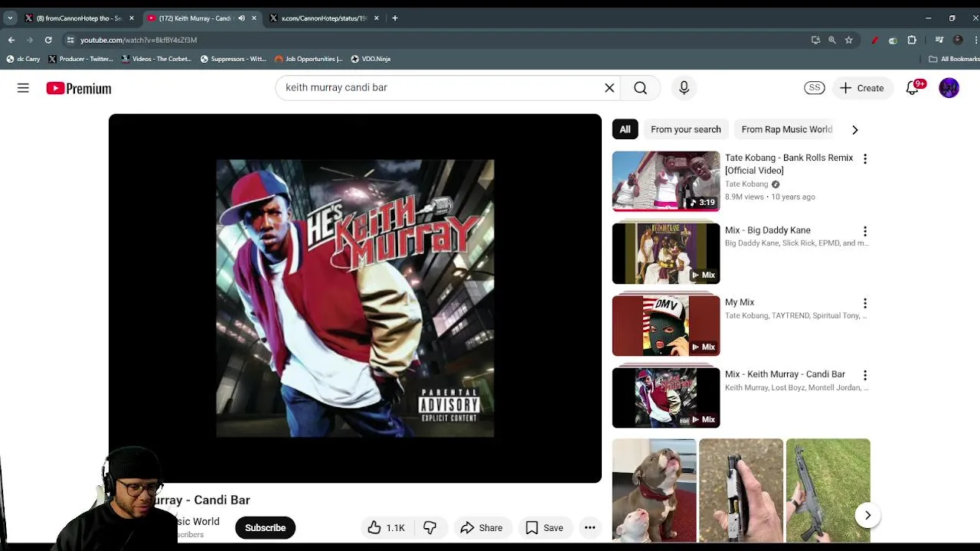Open options menu for My Mix

point(865,304)
